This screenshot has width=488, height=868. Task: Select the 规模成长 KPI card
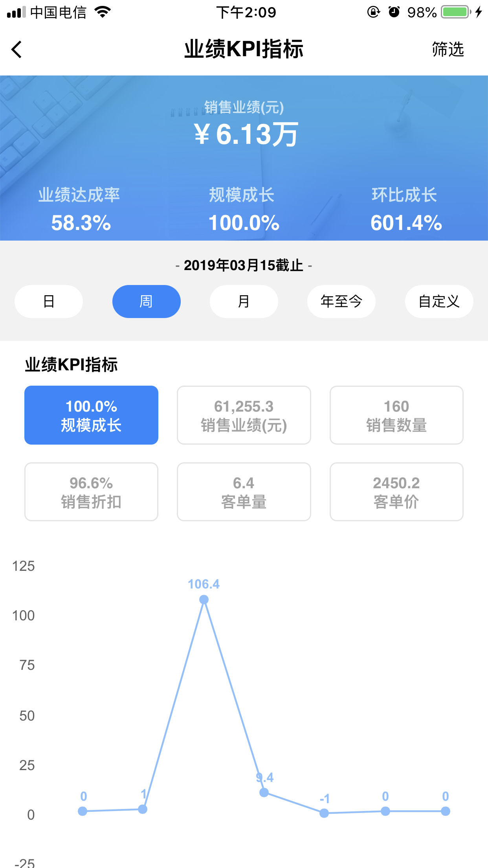click(x=91, y=415)
